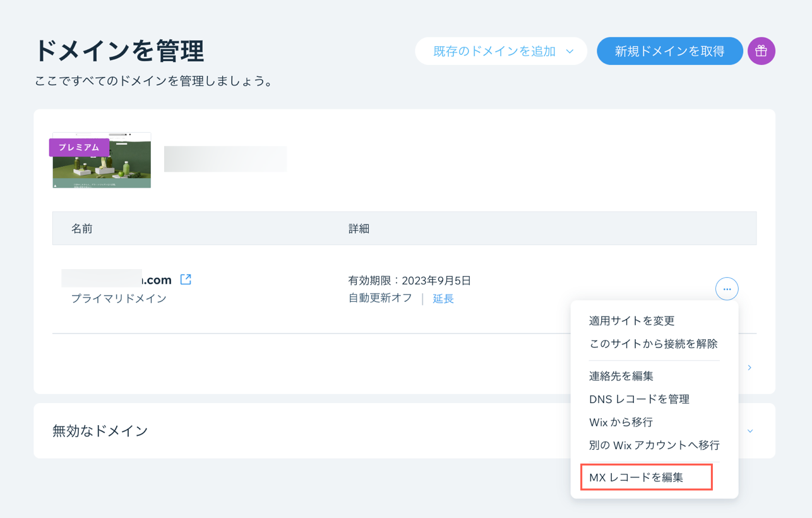Image resolution: width=812 pixels, height=518 pixels.
Task: Select 適用サイトを変更 menu item
Action: [631, 321]
